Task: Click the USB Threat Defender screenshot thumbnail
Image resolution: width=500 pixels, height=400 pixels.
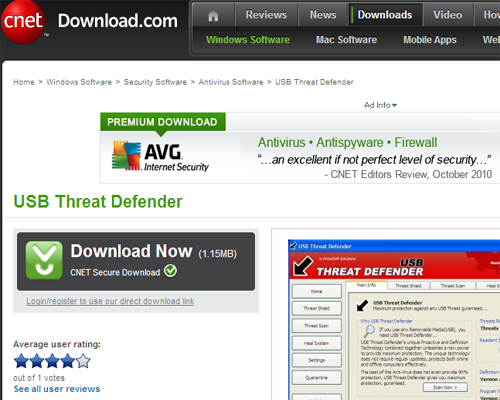Action: 394,319
